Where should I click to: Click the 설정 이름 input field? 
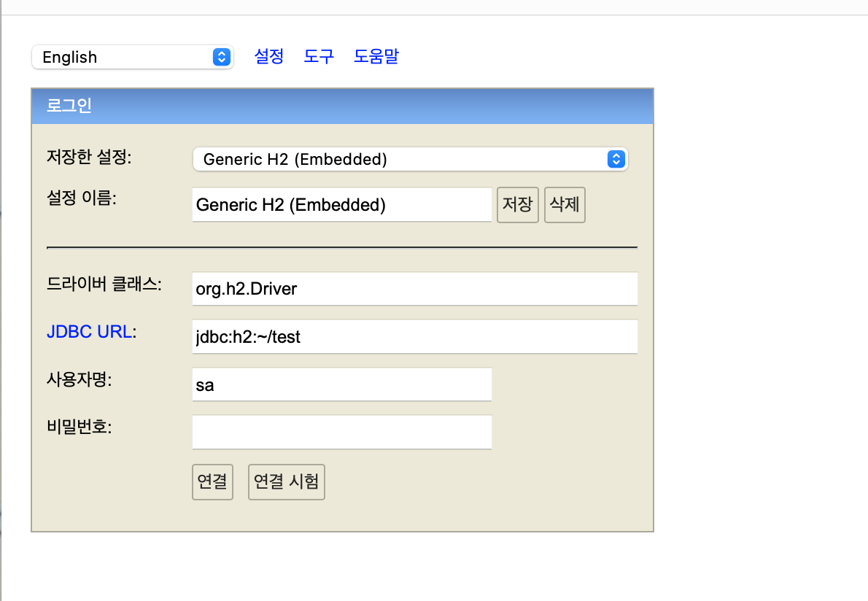342,205
